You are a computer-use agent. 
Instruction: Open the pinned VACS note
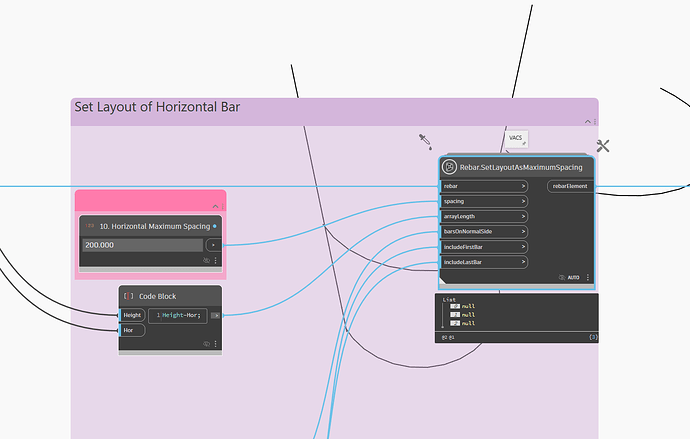point(516,139)
